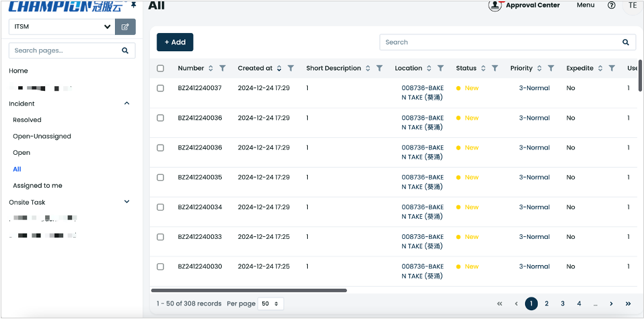This screenshot has height=319, width=644.
Task: Filter the Short Description column
Action: (x=379, y=68)
